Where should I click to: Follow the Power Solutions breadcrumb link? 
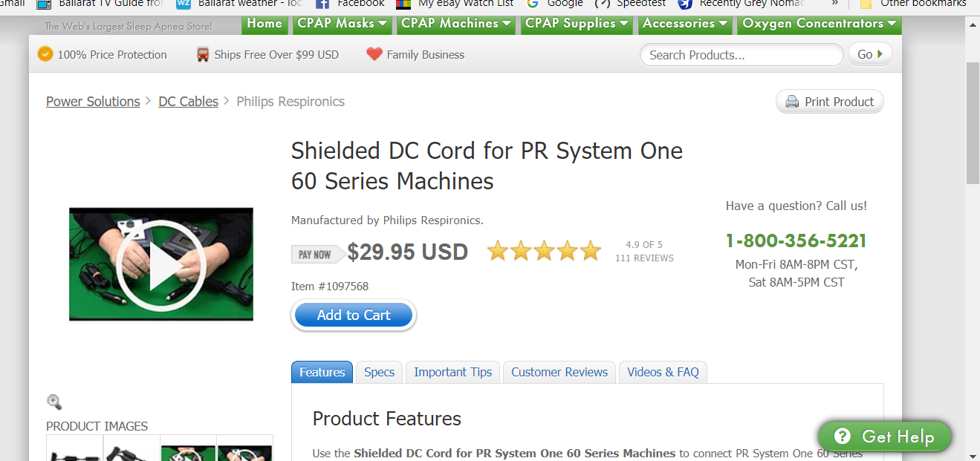(x=93, y=102)
